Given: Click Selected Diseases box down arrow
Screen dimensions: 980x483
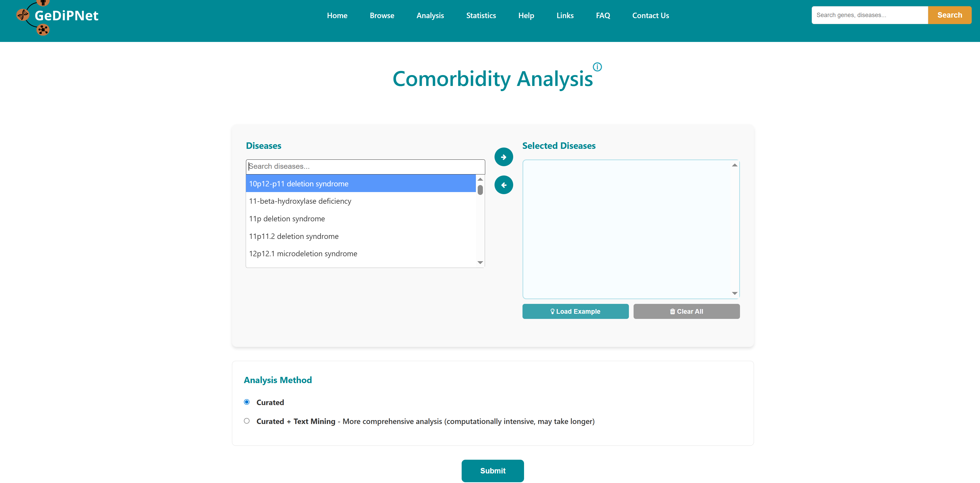Looking at the screenshot, I should 734,293.
